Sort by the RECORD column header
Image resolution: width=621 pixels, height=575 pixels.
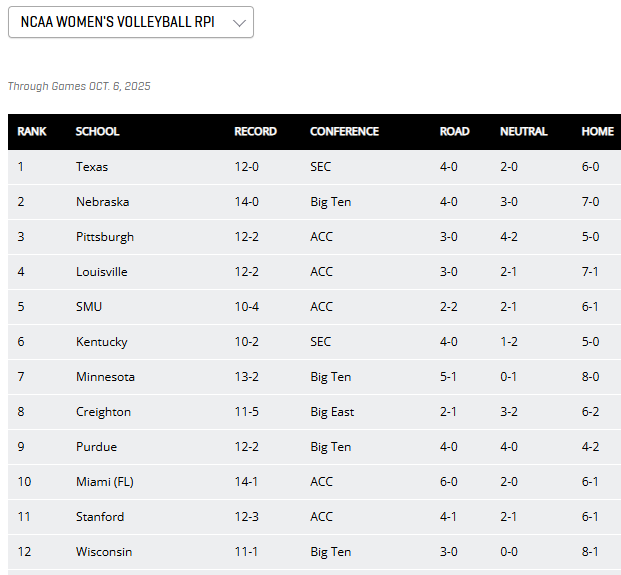pyautogui.click(x=255, y=131)
